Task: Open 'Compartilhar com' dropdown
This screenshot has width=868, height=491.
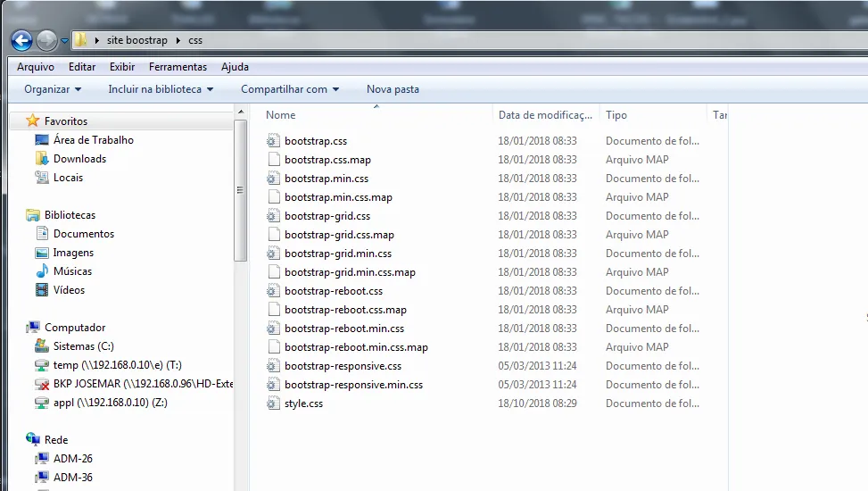Action: click(290, 89)
